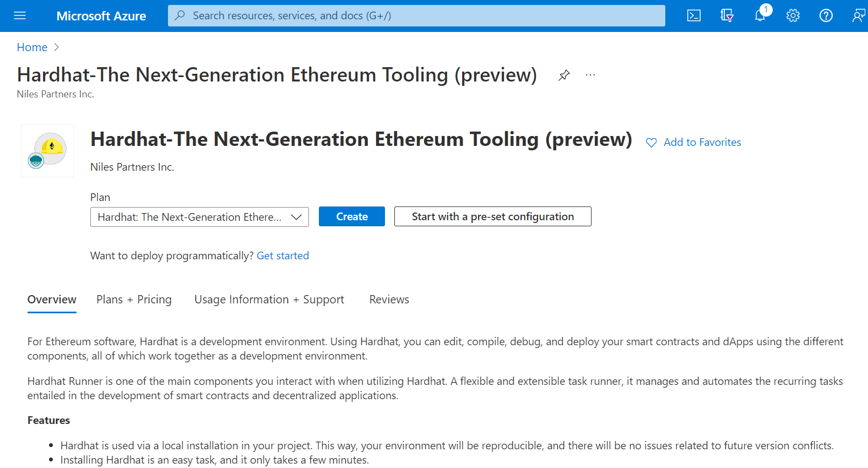Open the Azure portal hamburger menu
The image size is (868, 468).
20,15
